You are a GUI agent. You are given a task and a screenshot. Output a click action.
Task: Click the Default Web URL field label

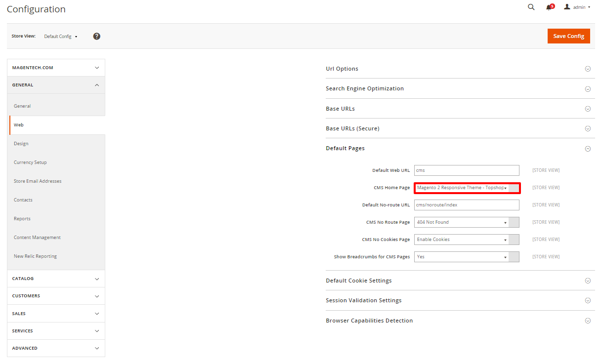(391, 170)
